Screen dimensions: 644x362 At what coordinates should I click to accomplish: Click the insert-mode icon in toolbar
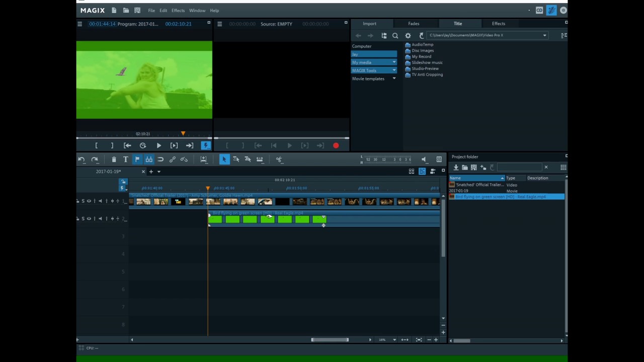(203, 159)
